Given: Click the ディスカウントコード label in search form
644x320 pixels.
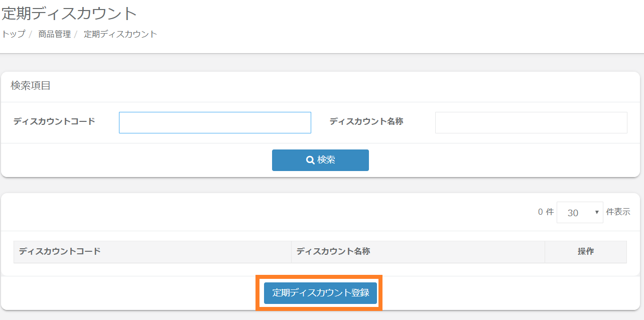Looking at the screenshot, I should pos(54,121).
